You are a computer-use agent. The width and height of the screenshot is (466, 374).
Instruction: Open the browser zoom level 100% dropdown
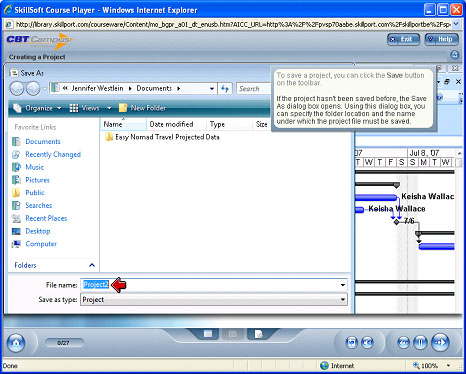[448, 366]
